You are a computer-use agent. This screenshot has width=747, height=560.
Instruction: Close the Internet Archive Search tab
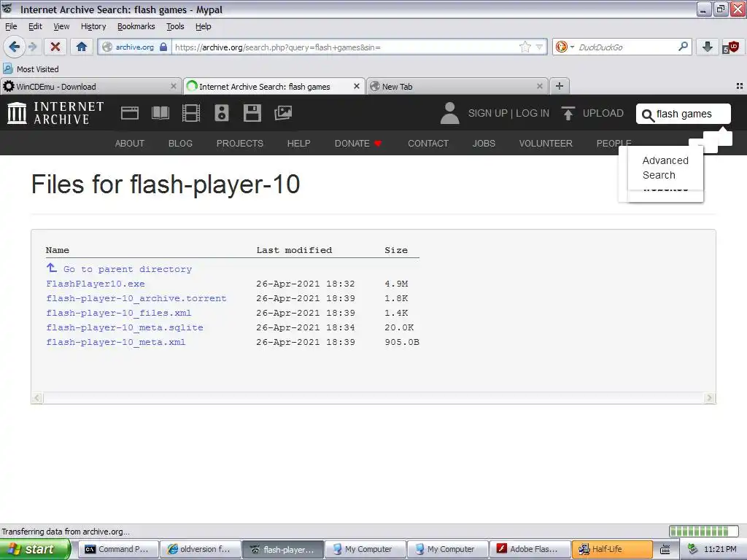point(356,86)
